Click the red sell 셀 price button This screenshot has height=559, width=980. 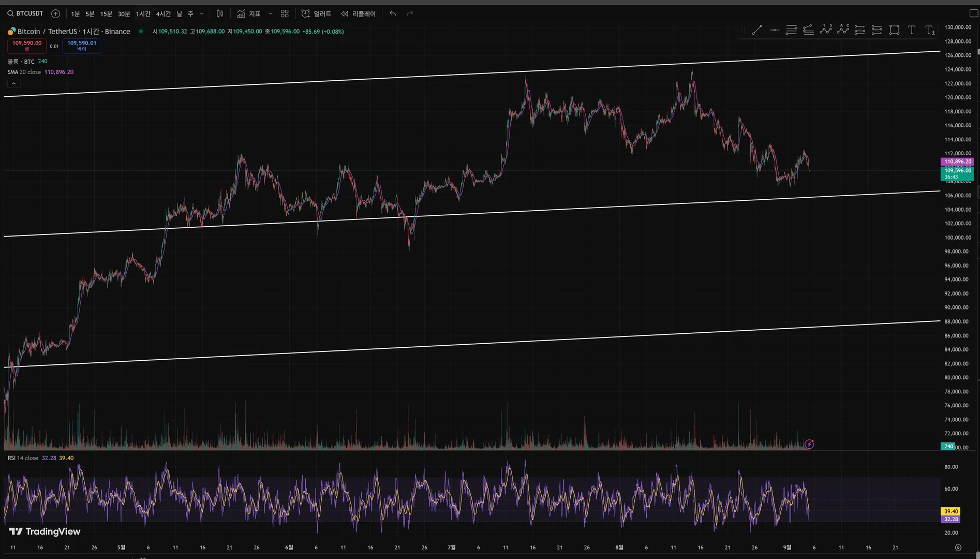[x=27, y=46]
